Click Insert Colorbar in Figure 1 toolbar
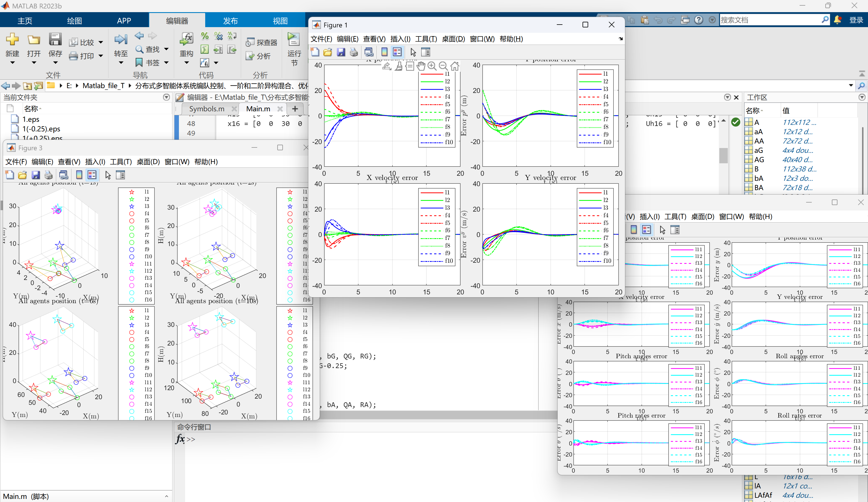The height and width of the screenshot is (502, 868). (x=384, y=52)
